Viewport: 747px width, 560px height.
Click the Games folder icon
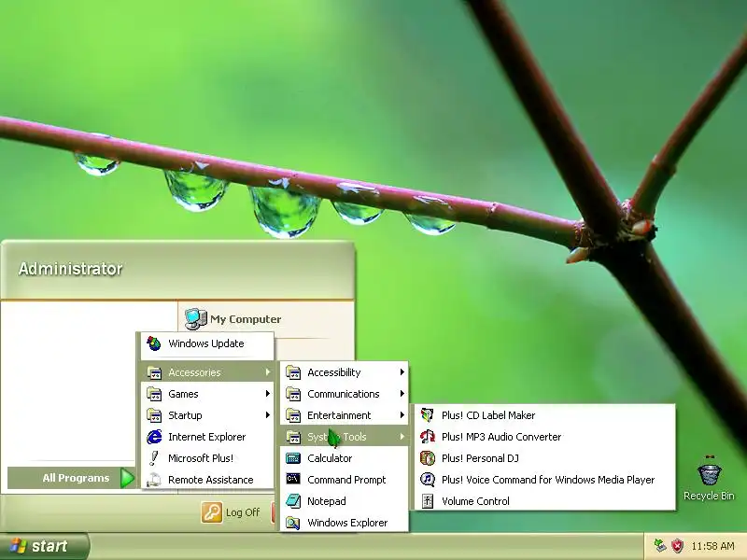pyautogui.click(x=154, y=394)
